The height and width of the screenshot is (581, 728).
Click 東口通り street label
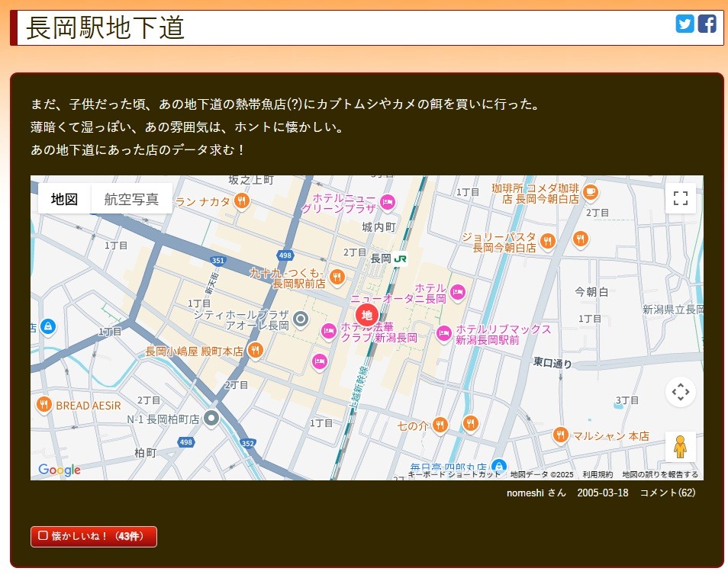click(552, 362)
